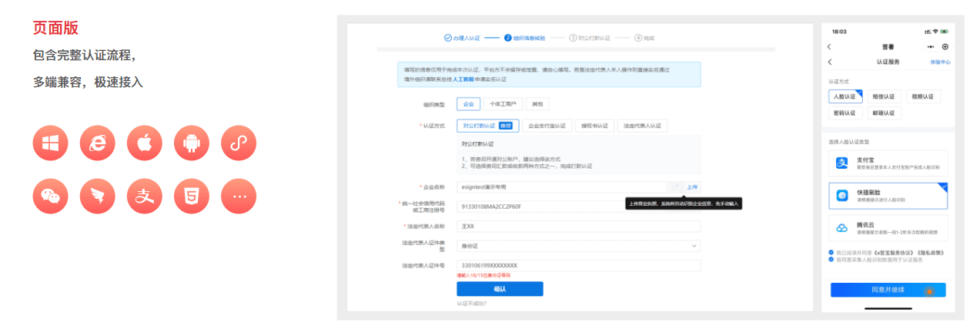Click the Windows platform icon
This screenshot has height=333, width=980.
click(51, 143)
